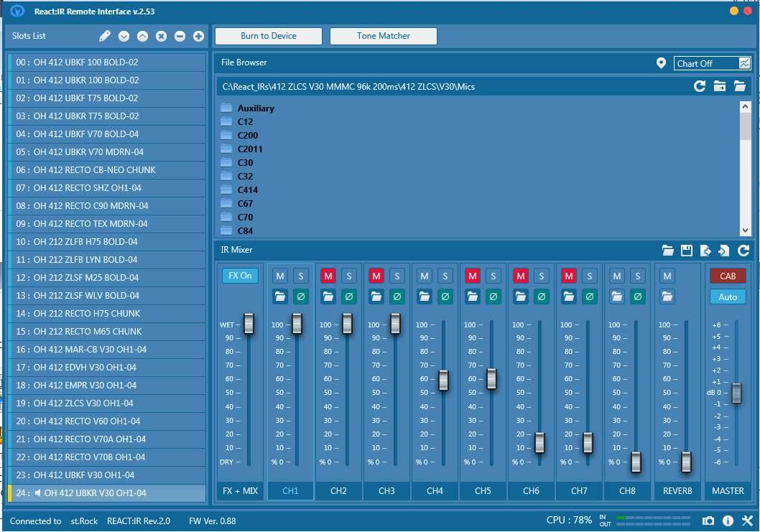Unmute channel CH2 with its M button
This screenshot has width=760, height=532.
click(328, 276)
